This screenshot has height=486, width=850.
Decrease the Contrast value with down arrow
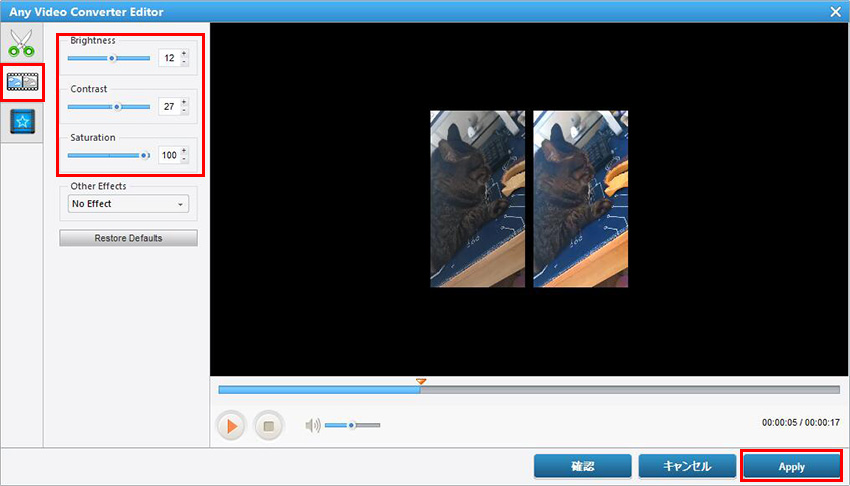184,111
